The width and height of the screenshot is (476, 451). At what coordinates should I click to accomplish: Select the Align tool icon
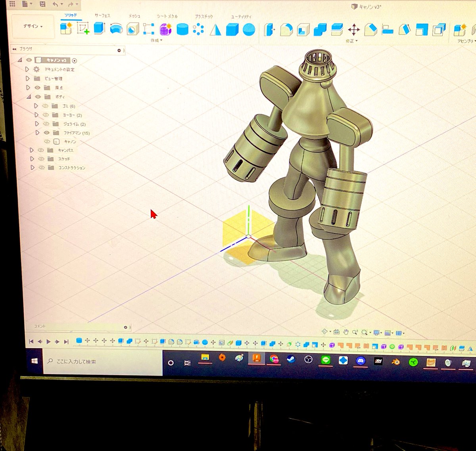[x=387, y=30]
